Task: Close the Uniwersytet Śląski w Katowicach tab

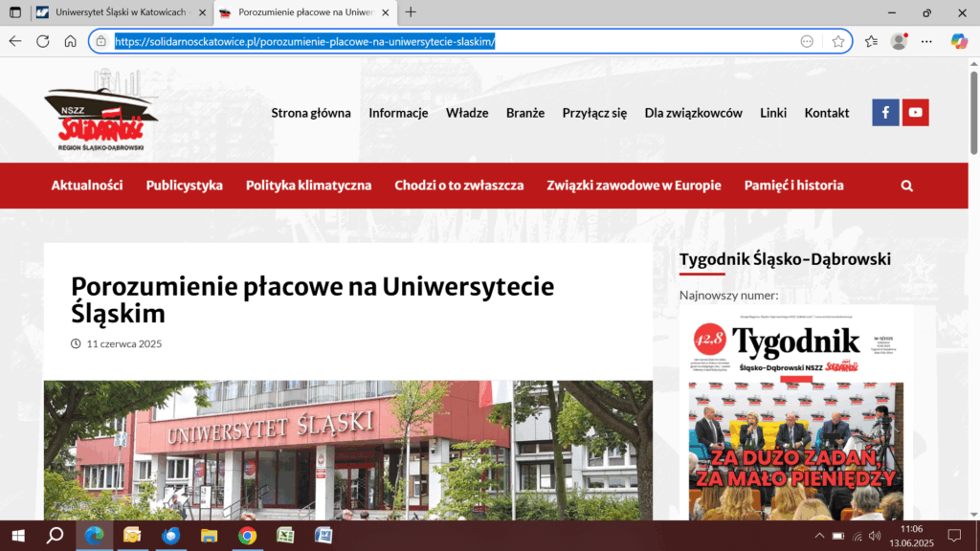Action: click(202, 12)
